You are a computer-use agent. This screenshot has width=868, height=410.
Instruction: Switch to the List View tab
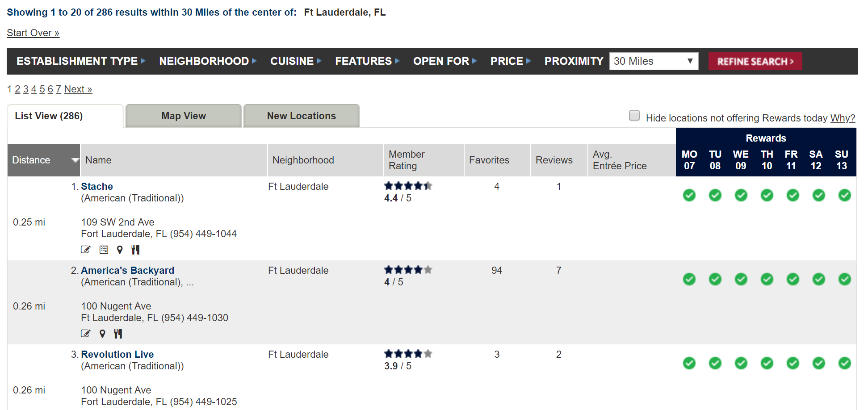click(65, 116)
